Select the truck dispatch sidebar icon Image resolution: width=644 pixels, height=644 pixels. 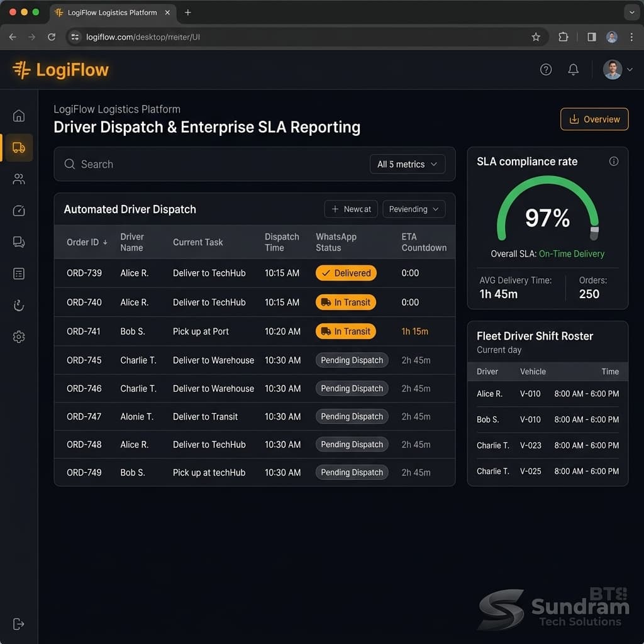18,147
